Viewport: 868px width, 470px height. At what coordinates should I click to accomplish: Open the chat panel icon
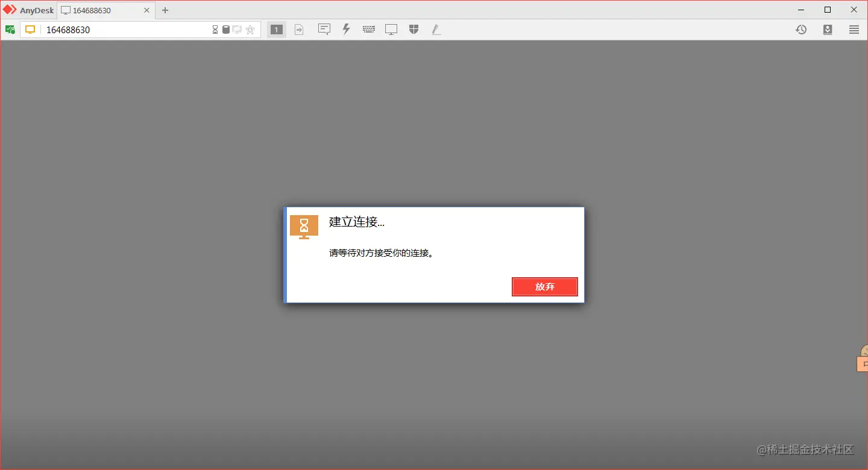(324, 29)
